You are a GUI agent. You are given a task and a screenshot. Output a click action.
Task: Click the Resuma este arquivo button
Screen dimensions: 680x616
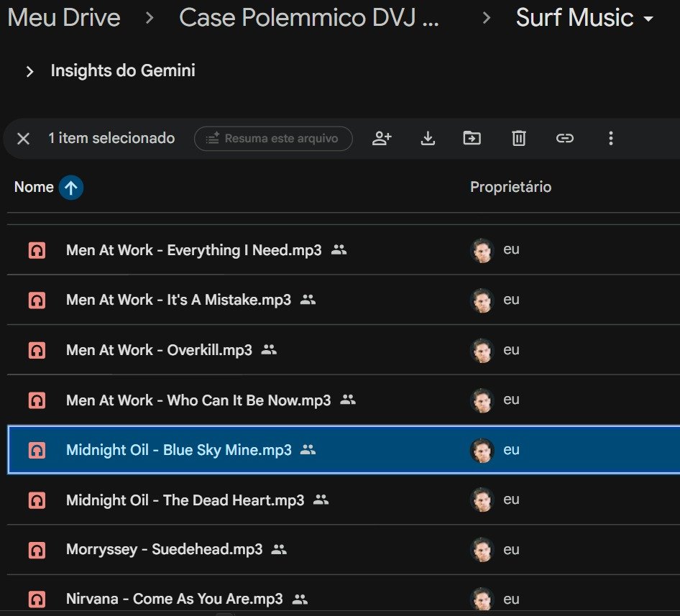(273, 138)
